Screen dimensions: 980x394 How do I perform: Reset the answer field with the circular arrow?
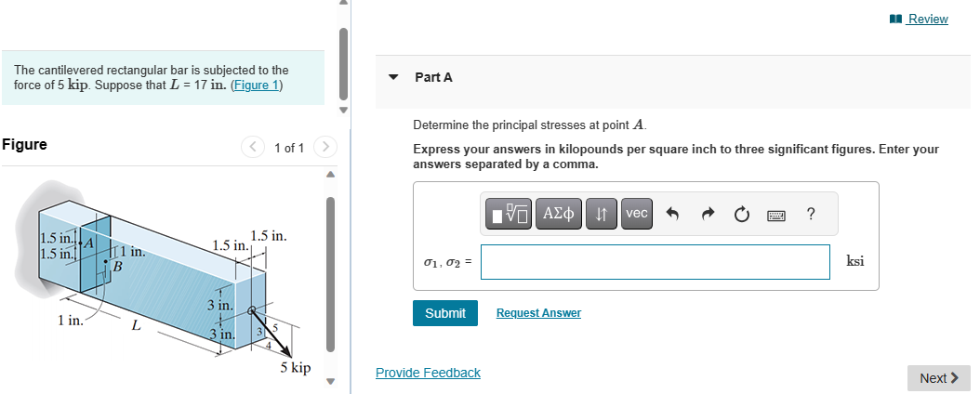click(x=741, y=215)
